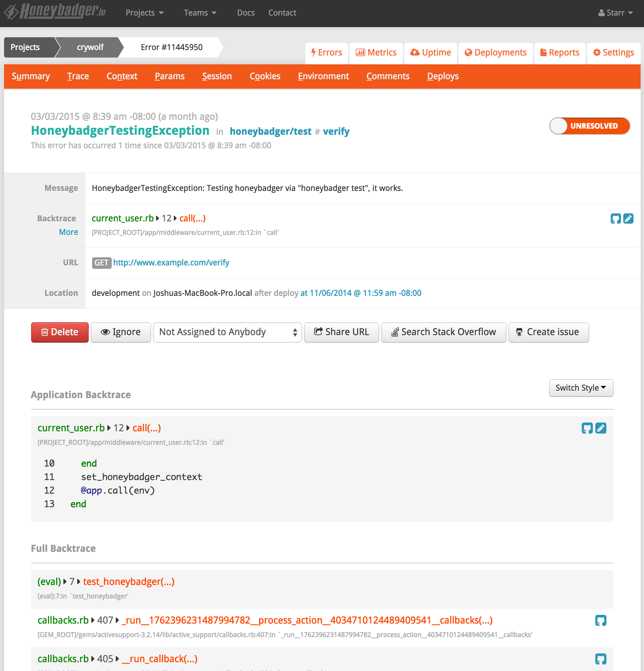Switch to the Trace tab
Image resolution: width=644 pixels, height=671 pixels.
tap(78, 77)
